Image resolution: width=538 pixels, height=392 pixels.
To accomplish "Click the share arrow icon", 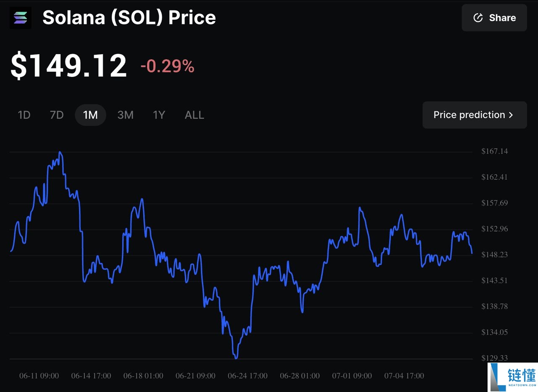I will point(478,18).
